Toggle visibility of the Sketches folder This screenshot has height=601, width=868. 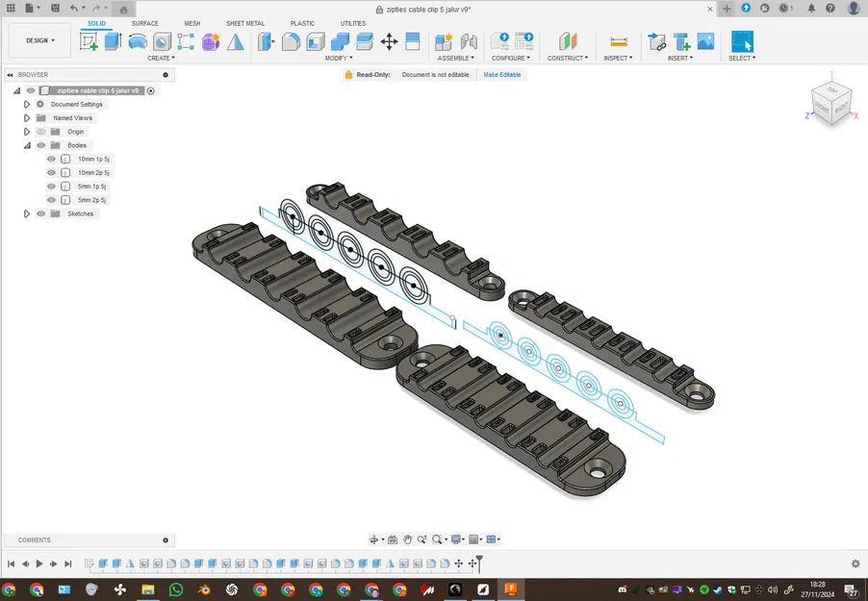tap(40, 213)
